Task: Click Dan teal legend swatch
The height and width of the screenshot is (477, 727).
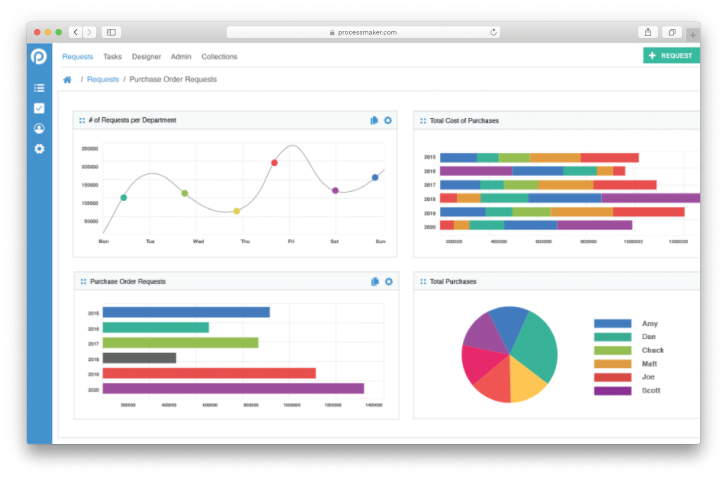Action: (x=612, y=337)
